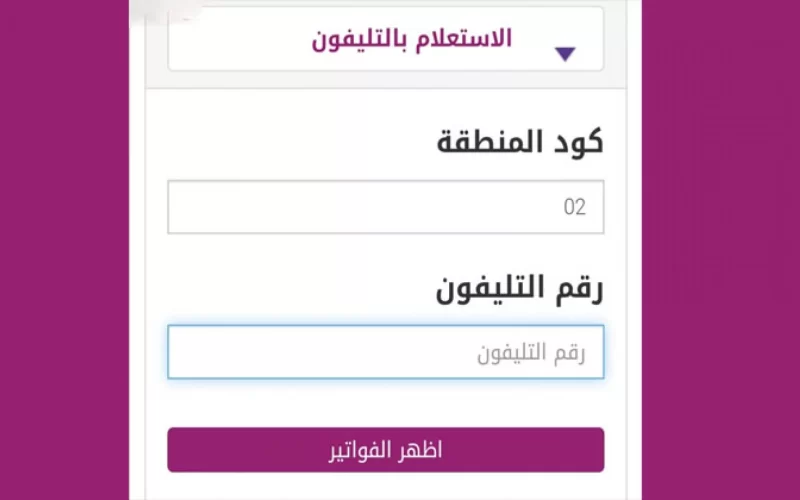Click the purple background right of form

720,250
